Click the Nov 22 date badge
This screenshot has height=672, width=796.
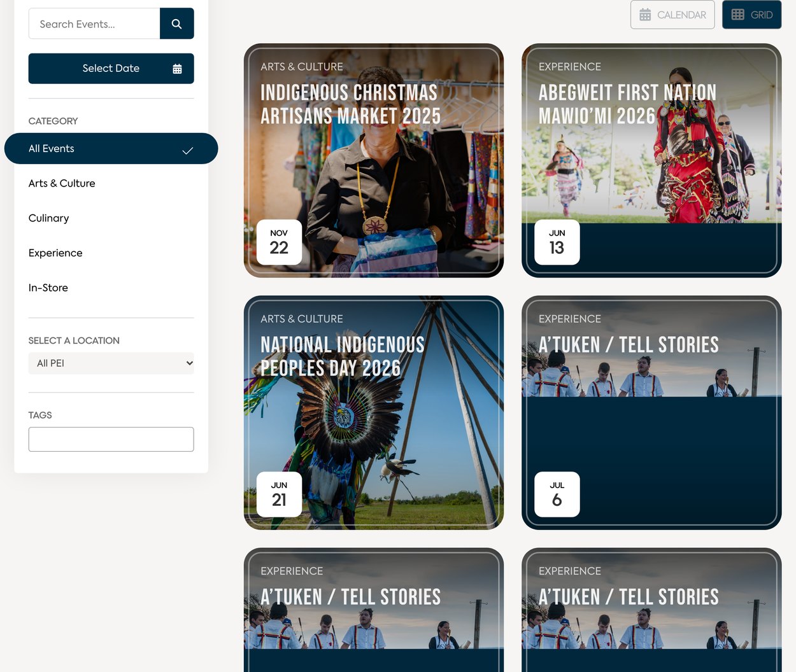(x=279, y=242)
